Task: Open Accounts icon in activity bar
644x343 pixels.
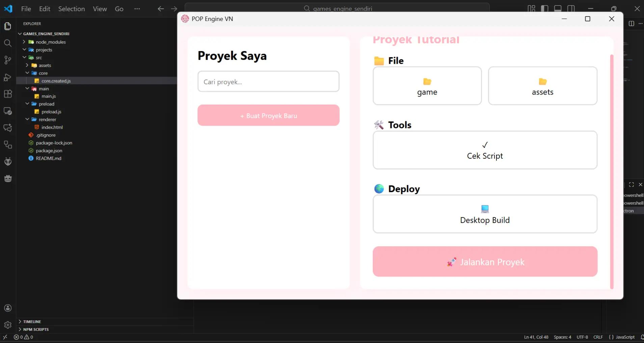Action: click(x=8, y=308)
